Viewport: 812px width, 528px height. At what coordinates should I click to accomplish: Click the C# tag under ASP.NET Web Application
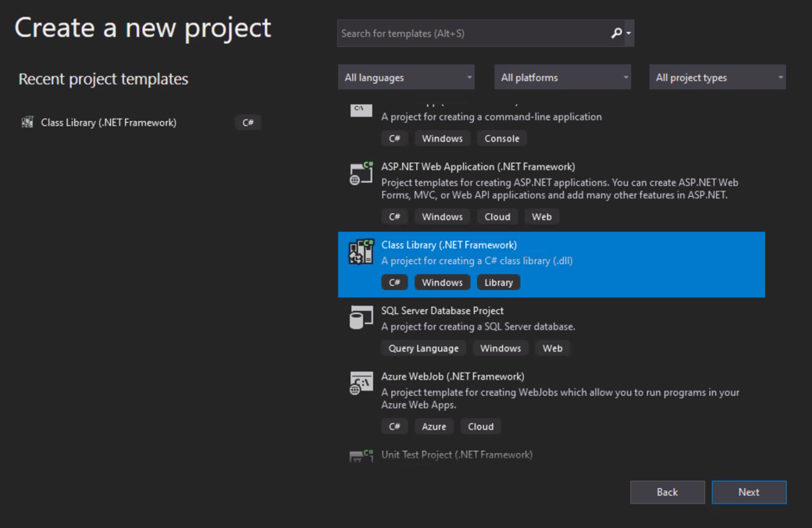(x=394, y=216)
